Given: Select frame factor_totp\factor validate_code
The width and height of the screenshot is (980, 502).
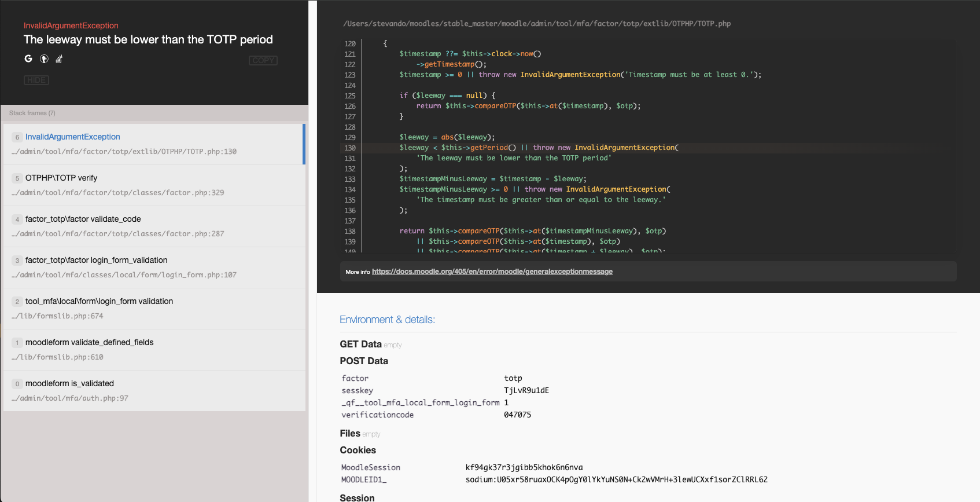Looking at the screenshot, I should point(154,226).
